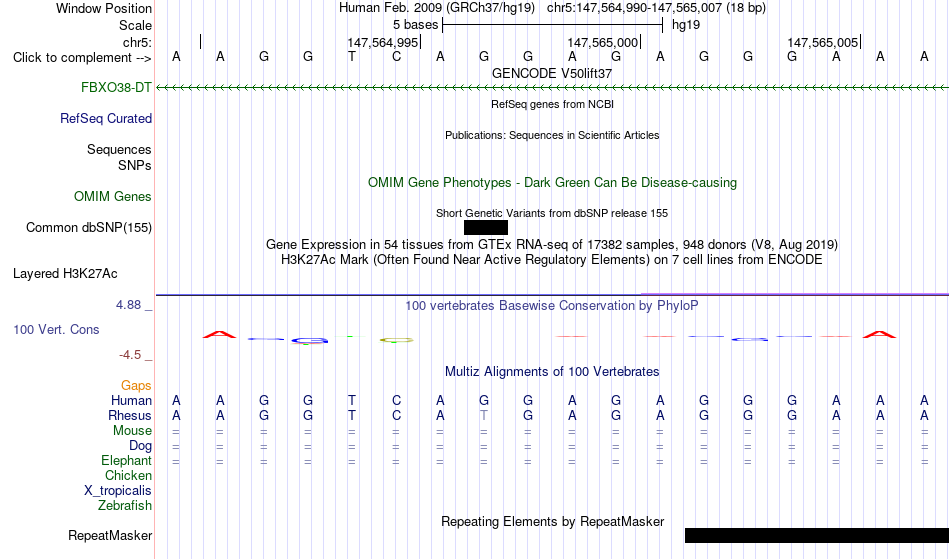Click the black RepeatMasker element bar

coord(817,535)
